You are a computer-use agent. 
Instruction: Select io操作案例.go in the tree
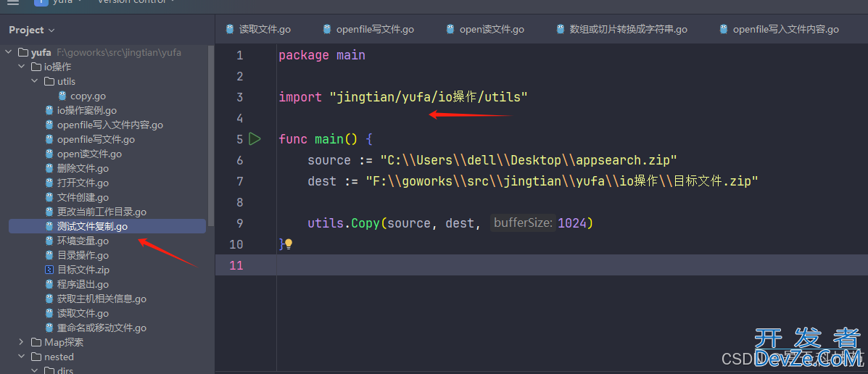click(87, 111)
